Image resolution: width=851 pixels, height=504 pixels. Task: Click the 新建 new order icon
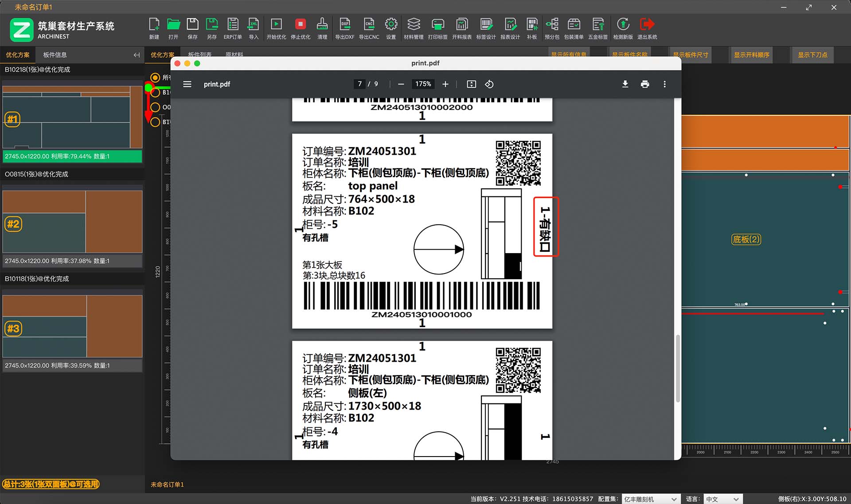(154, 28)
